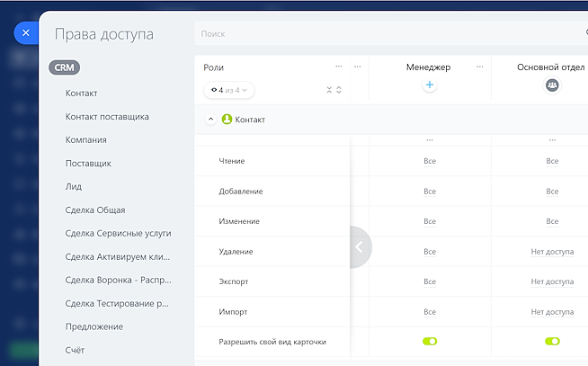The image size is (588, 366).
Task: Change Основной отдел Импорт 'Нет доступа'
Action: pos(552,312)
